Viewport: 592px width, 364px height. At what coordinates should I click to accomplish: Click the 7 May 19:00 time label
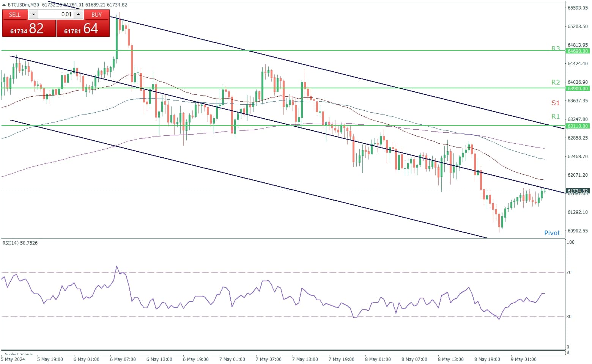(x=342, y=359)
